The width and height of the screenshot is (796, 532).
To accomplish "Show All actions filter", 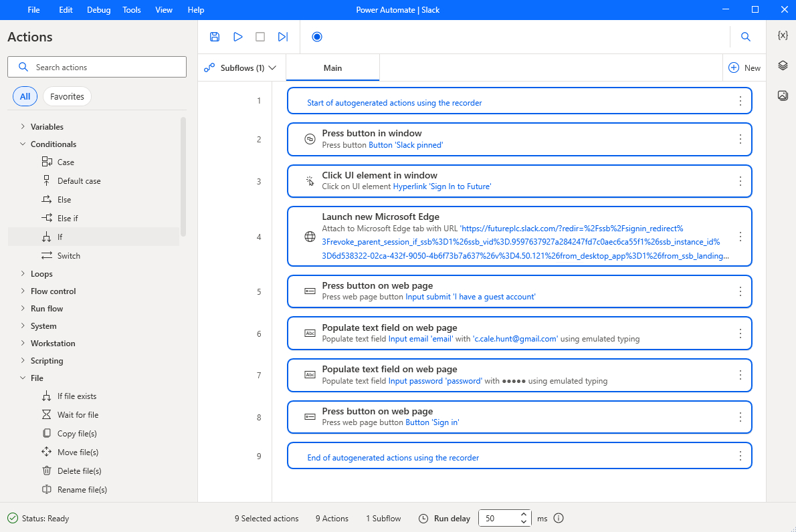I will click(x=25, y=96).
